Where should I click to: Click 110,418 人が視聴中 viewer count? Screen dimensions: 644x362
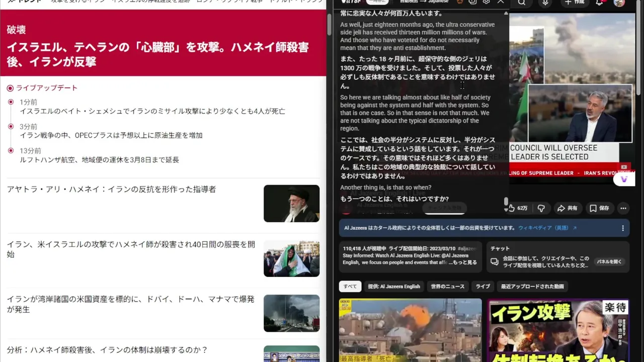[365, 248]
